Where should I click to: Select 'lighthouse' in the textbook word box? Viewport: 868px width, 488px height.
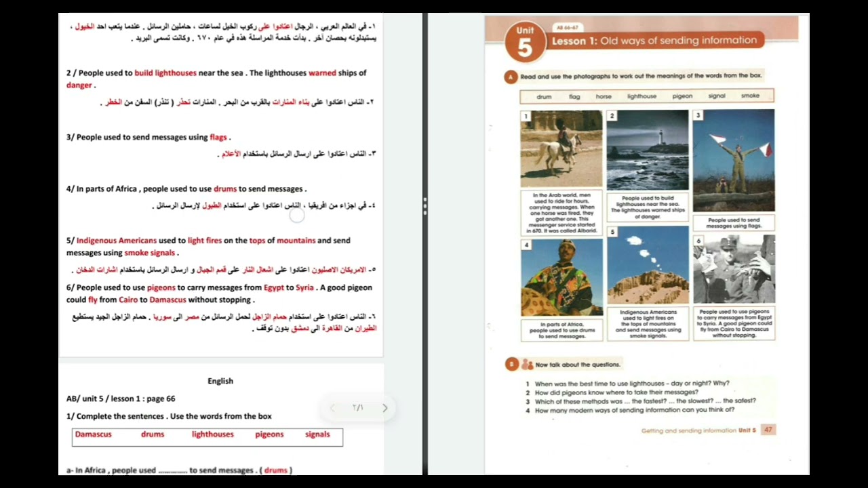[642, 96]
